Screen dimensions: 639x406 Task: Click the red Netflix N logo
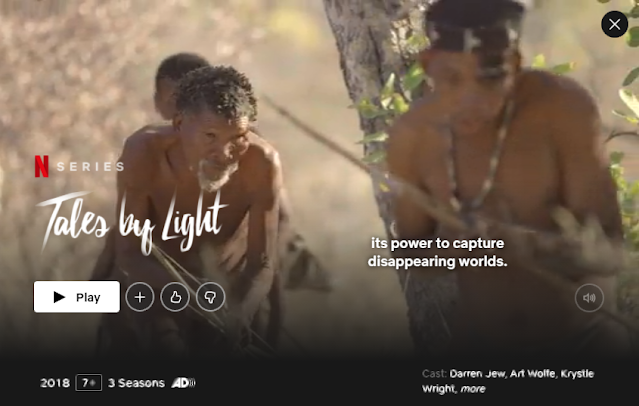(42, 166)
